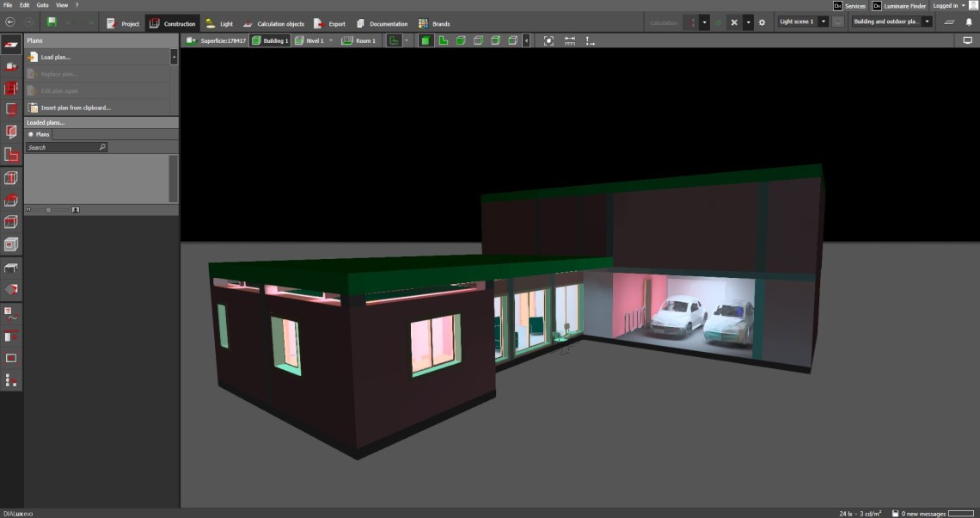Select the measure distance tool icon
The width and height of the screenshot is (980, 518).
(569, 40)
